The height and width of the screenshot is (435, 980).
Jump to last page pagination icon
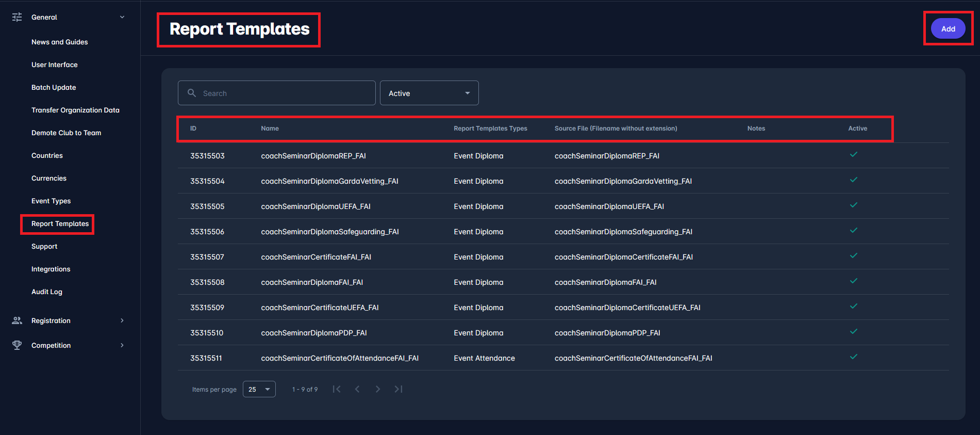[x=398, y=389]
